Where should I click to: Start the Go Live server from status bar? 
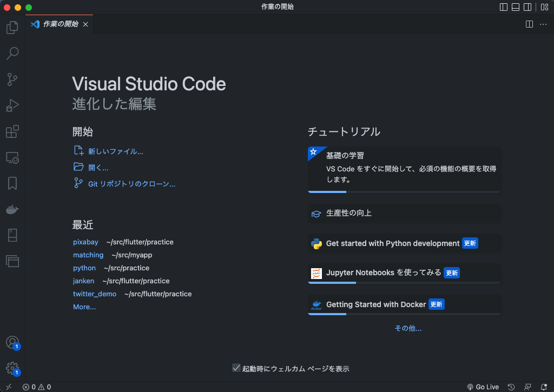483,387
